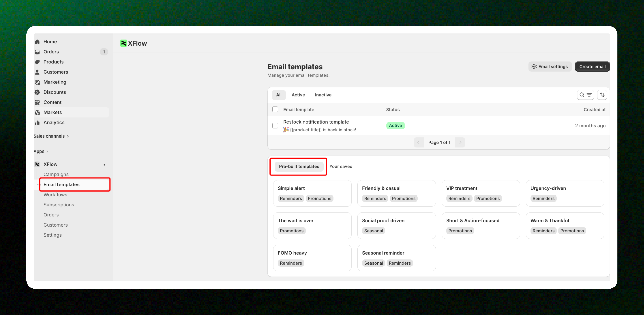Click the Marketing target icon
Screen dimensions: 644x315
click(37, 82)
